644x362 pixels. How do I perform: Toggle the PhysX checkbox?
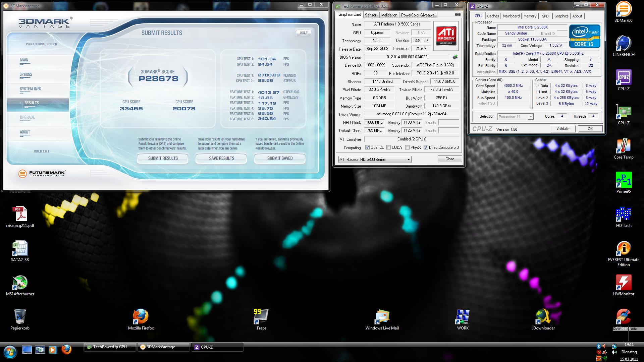[407, 147]
